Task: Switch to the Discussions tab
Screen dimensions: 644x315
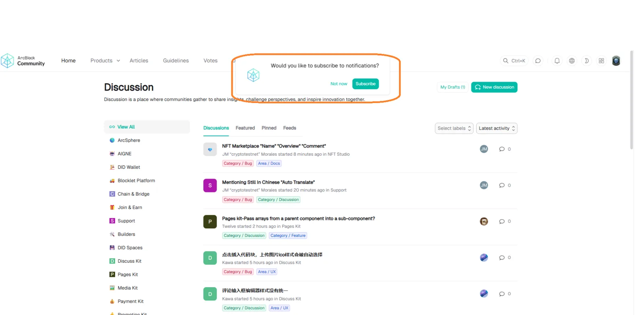Action: [216, 128]
